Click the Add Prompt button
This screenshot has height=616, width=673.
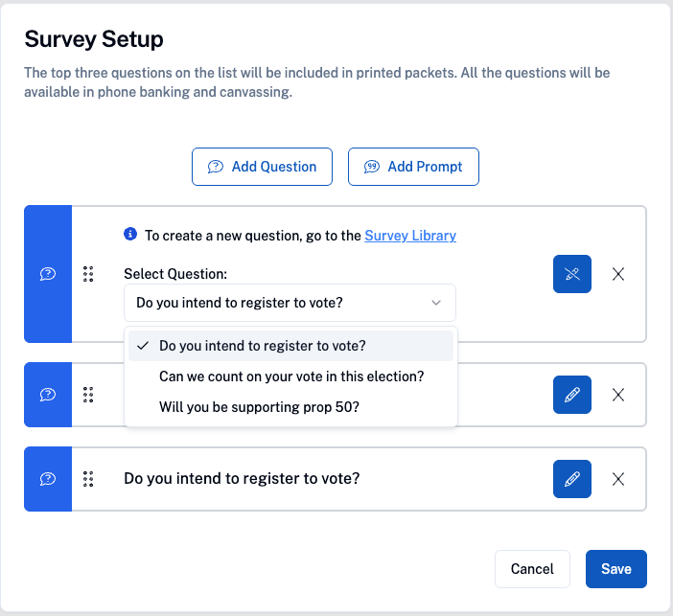(413, 167)
